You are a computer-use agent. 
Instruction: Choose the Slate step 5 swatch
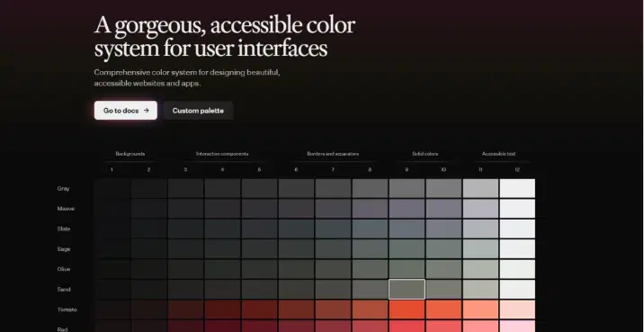259,229
